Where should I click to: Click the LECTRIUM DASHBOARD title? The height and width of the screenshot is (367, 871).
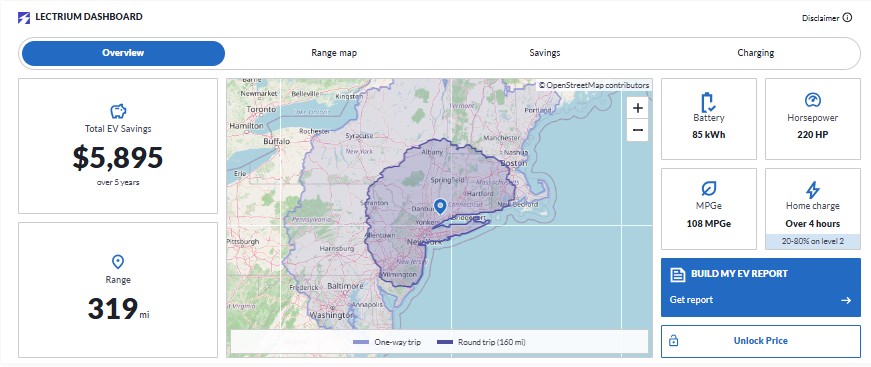(x=89, y=17)
